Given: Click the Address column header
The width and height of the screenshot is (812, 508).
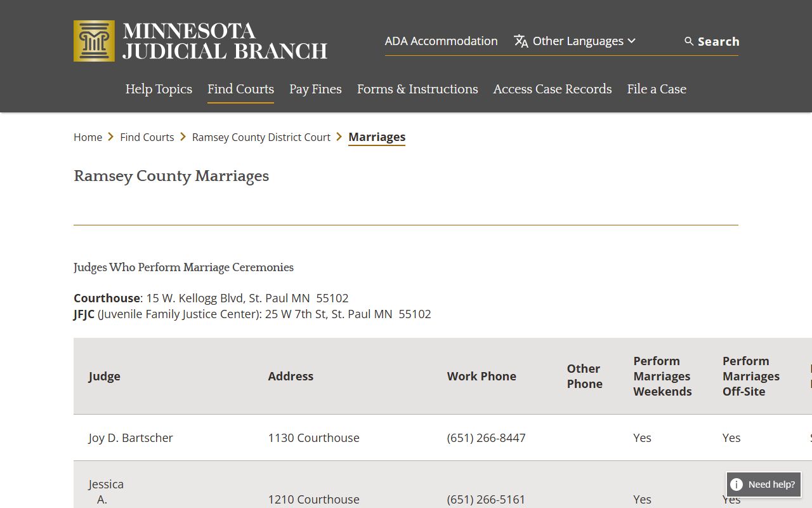Looking at the screenshot, I should pyautogui.click(x=291, y=376).
